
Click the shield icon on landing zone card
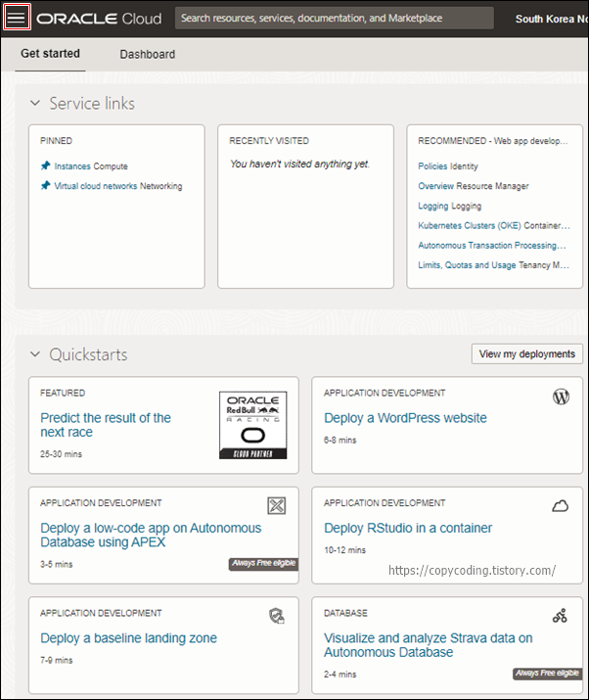pyautogui.click(x=277, y=616)
